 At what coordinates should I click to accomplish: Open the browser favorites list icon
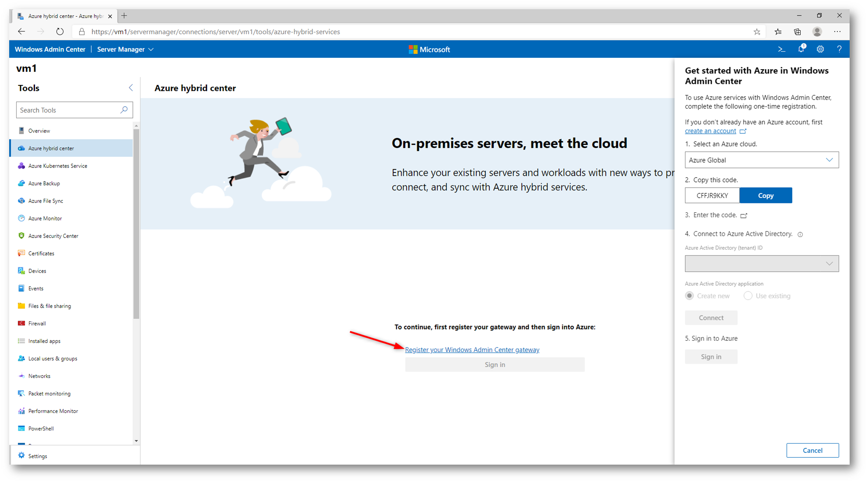778,31
